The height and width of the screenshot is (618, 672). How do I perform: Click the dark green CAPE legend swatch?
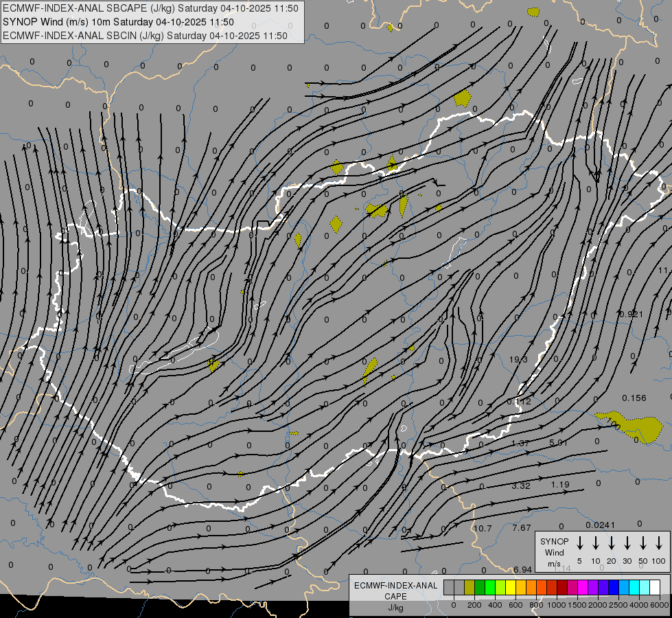[x=480, y=587]
